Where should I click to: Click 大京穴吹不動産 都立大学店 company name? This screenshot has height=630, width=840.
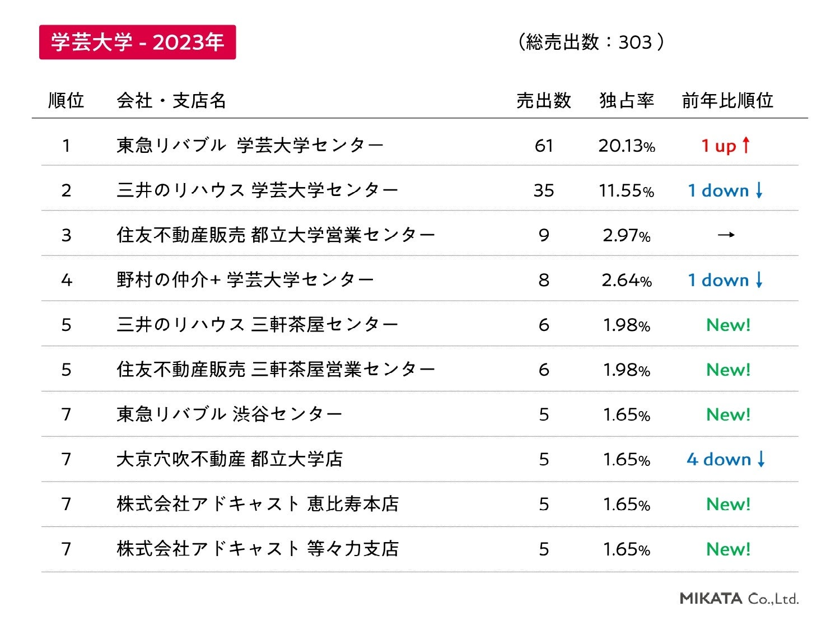click(x=230, y=459)
